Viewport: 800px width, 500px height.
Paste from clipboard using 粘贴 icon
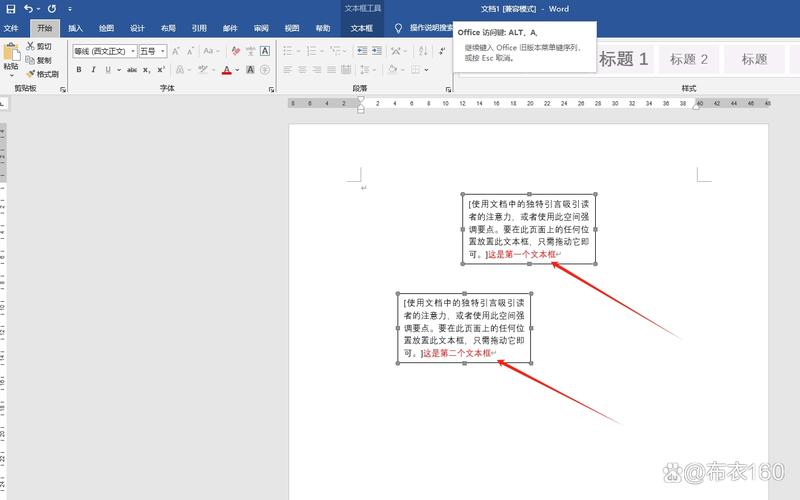click(x=11, y=52)
